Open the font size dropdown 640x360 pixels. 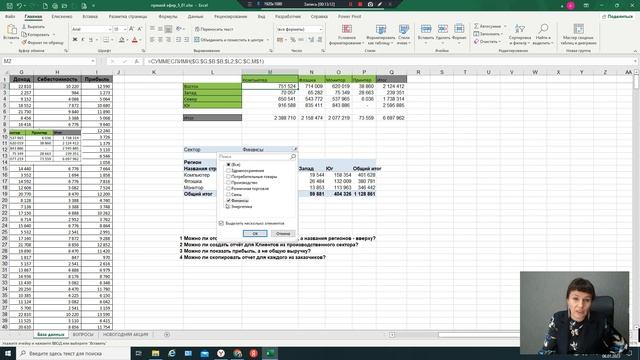coord(125,29)
